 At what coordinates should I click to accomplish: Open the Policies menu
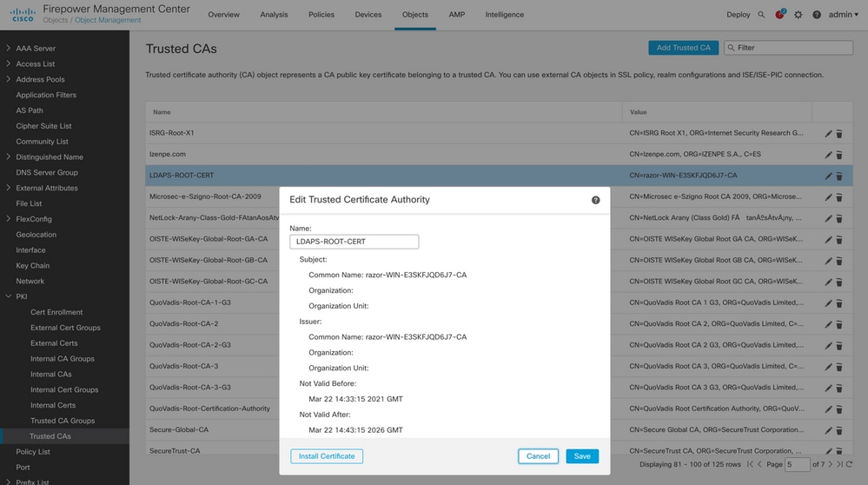click(321, 15)
